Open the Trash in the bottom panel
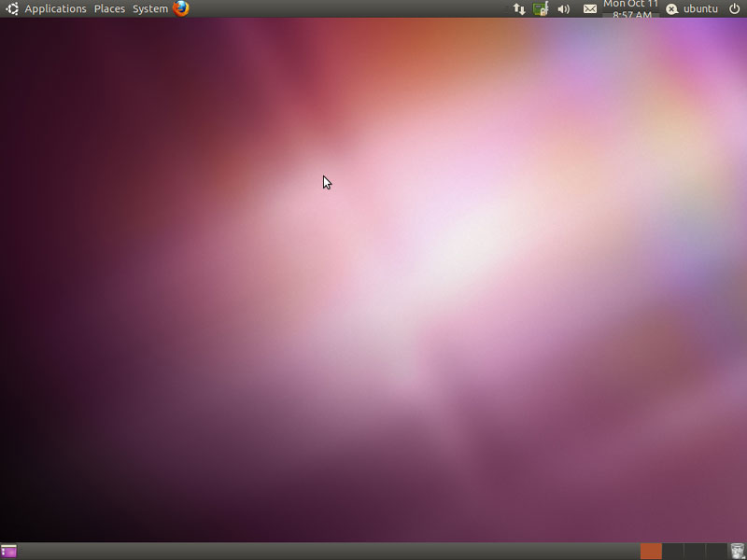Viewport: 747px width, 560px height. (x=737, y=552)
